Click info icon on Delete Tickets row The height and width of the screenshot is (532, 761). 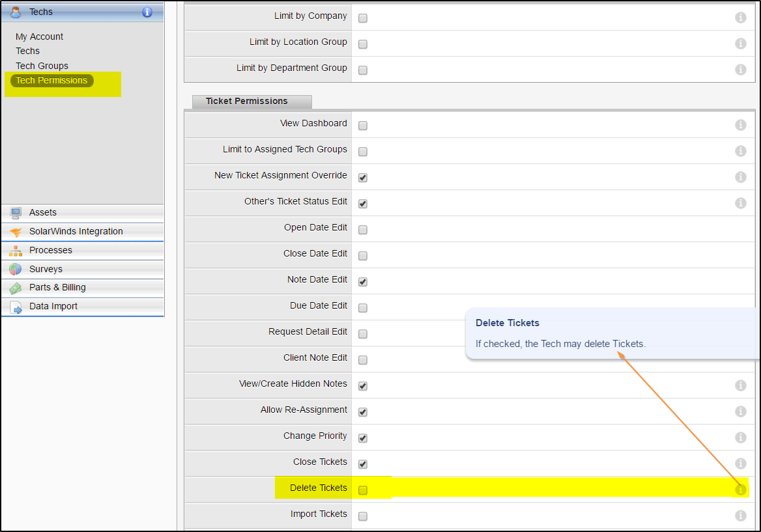(x=740, y=490)
